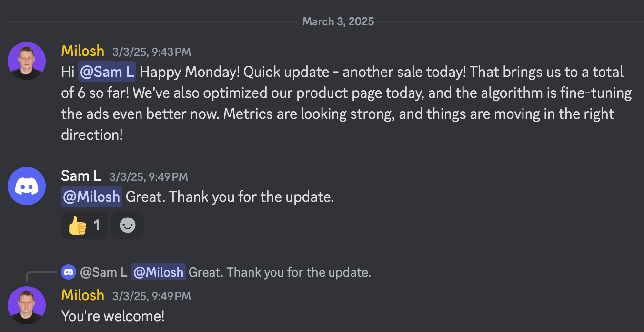Image resolution: width=644 pixels, height=332 pixels.
Task: Click the small Discord avatar in reply preview
Action: tap(69, 272)
